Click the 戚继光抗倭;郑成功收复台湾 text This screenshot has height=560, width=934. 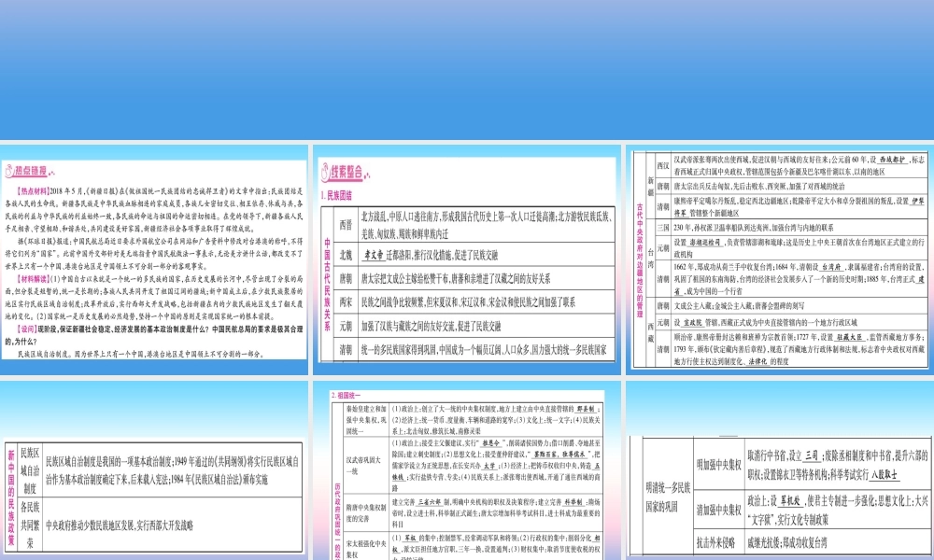786,542
